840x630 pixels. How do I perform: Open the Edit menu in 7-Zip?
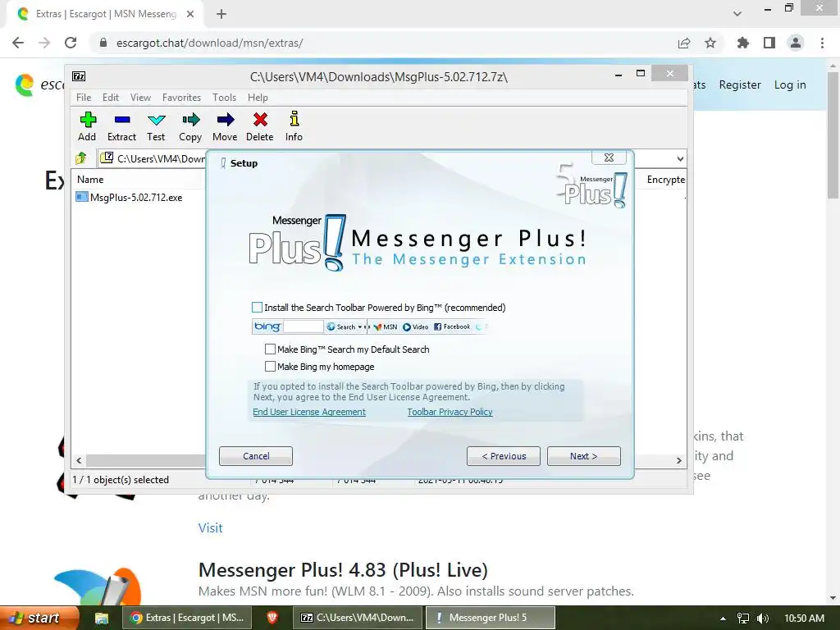tap(111, 98)
